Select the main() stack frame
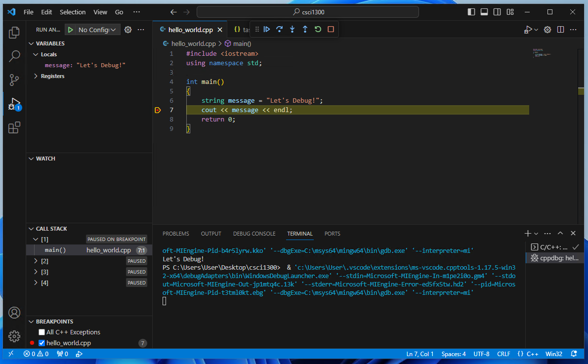The height and width of the screenshot is (364, 588). pos(89,250)
